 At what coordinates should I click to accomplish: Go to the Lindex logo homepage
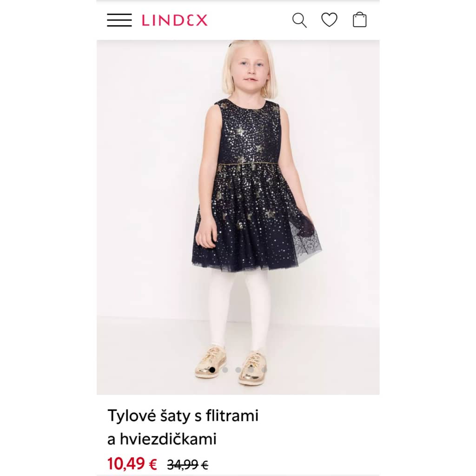(175, 20)
